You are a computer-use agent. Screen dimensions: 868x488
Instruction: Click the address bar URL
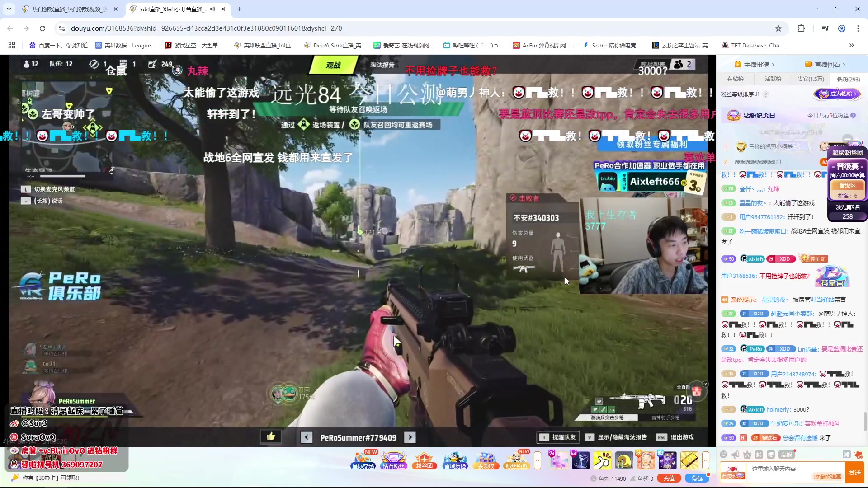tap(206, 28)
